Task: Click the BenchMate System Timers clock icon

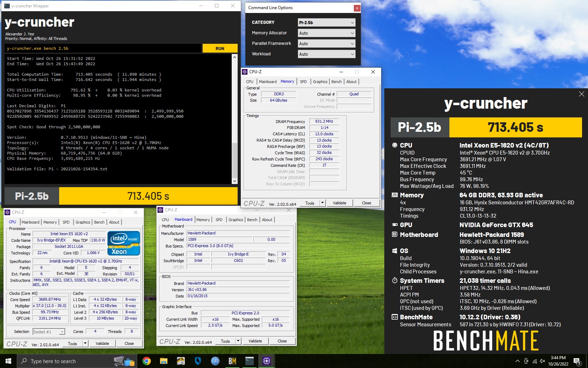Action: (394, 280)
